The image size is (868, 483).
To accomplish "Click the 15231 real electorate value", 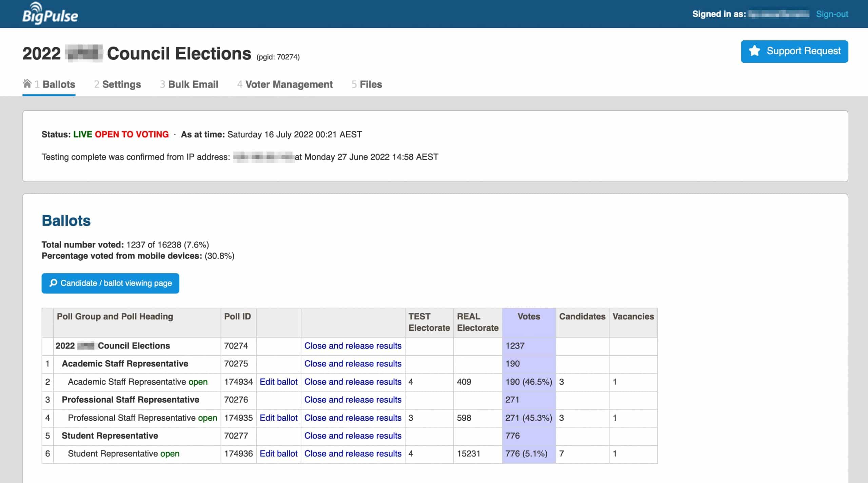I will (x=469, y=454).
